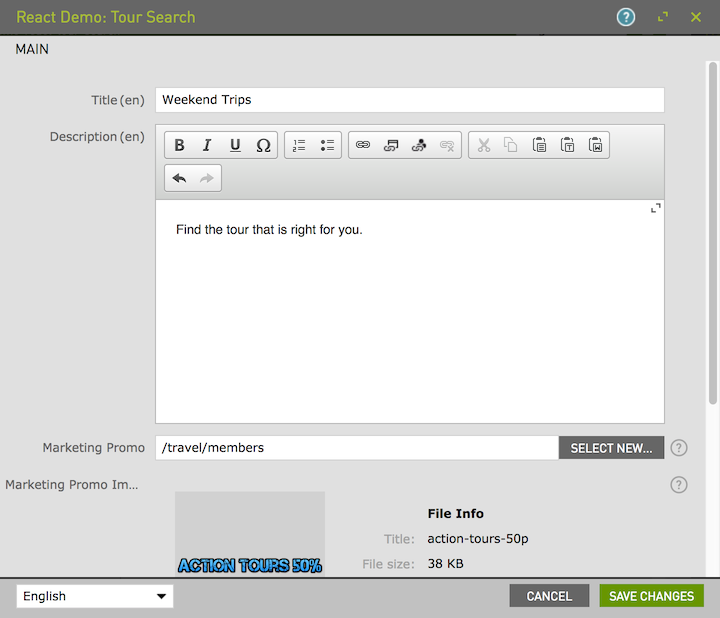Viewport: 720px width, 618px height.
Task: Paste as plain text
Action: (x=567, y=145)
